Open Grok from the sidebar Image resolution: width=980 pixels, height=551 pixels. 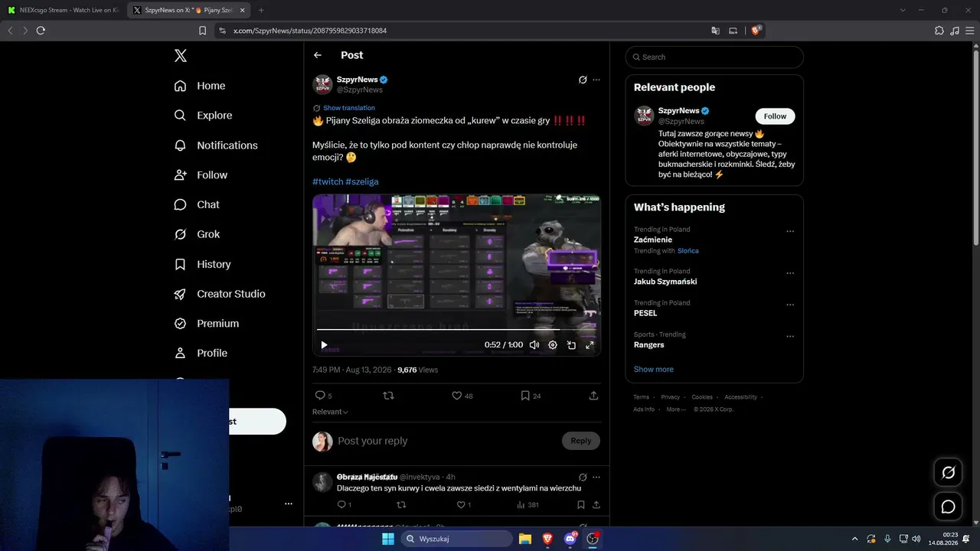(x=197, y=234)
